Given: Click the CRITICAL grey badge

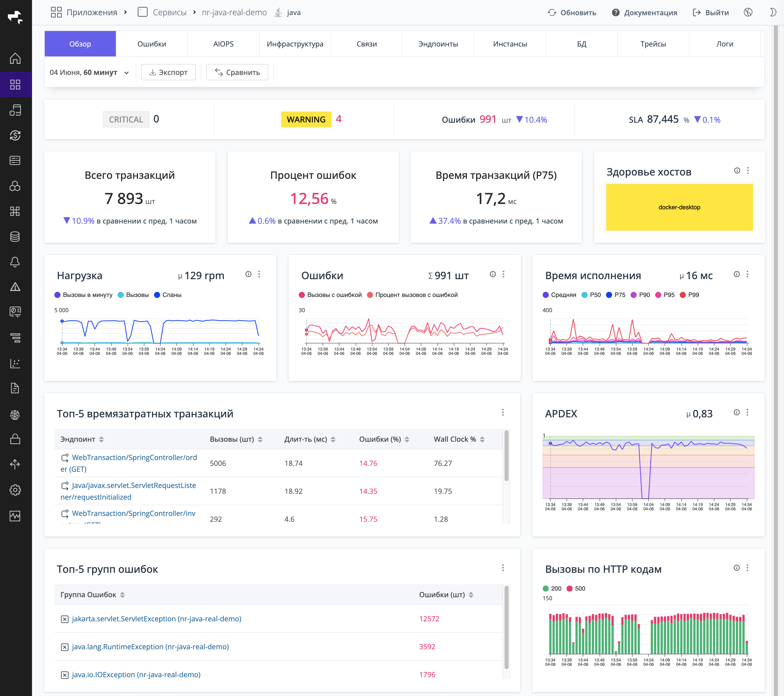Looking at the screenshot, I should click(x=126, y=119).
